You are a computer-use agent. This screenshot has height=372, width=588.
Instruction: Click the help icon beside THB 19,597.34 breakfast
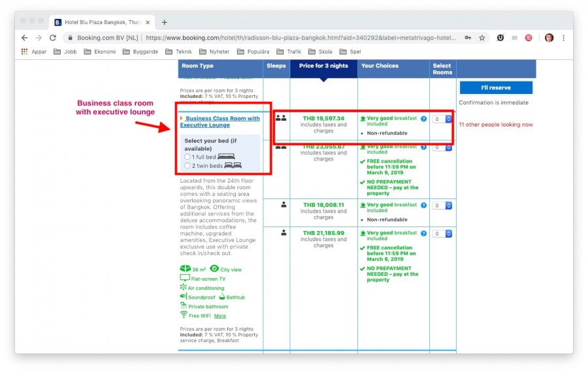tap(424, 119)
